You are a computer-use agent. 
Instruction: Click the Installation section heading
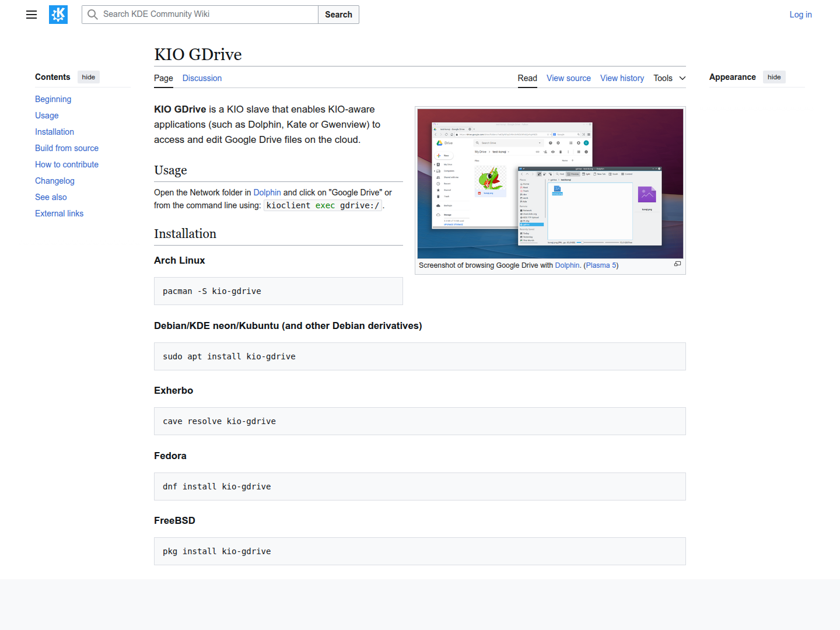pos(185,234)
